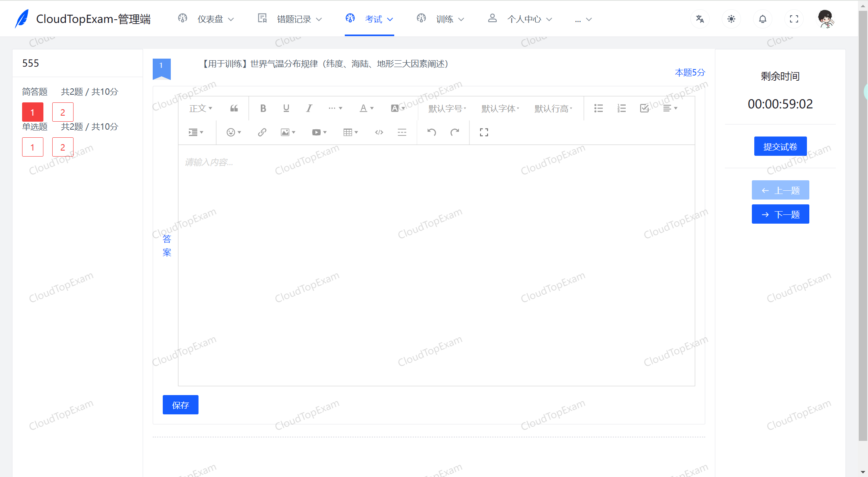Toggle dark mode with the sun icon
868x477 pixels.
coord(731,18)
